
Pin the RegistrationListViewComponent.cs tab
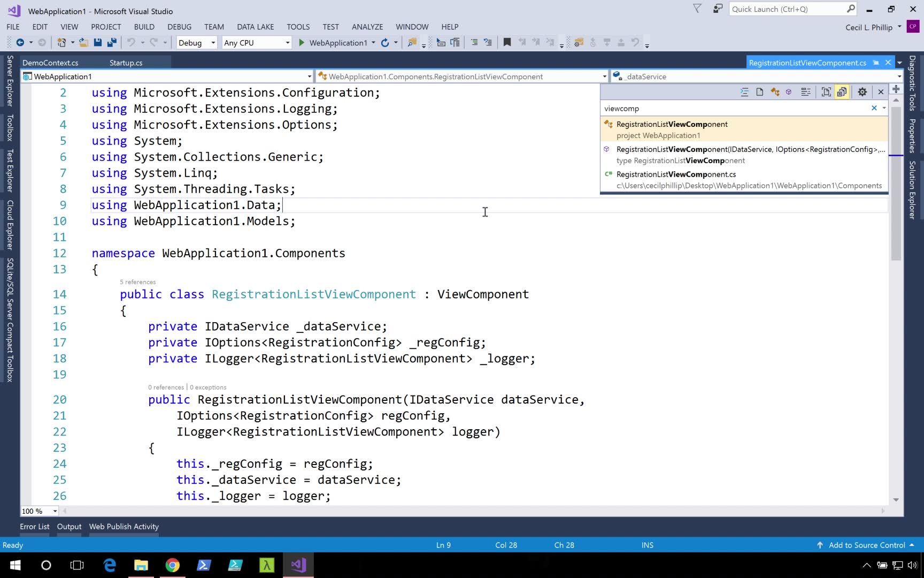pos(876,63)
